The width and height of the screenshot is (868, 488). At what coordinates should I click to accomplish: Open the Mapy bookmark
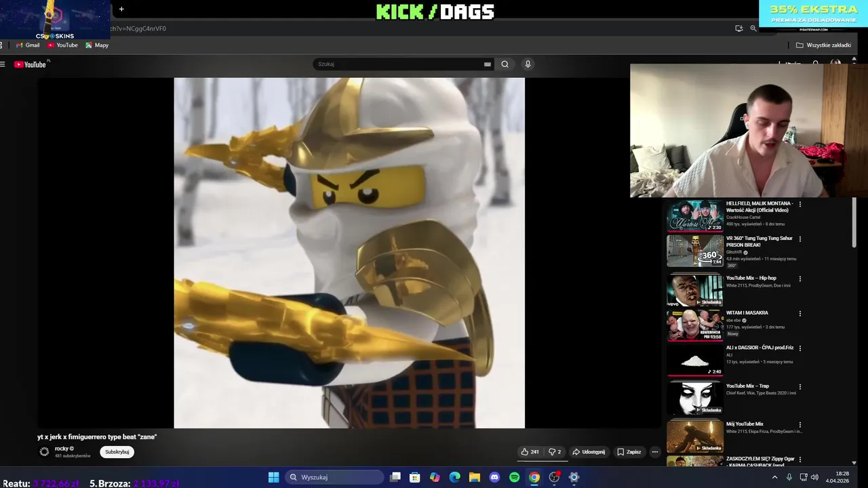coord(97,45)
